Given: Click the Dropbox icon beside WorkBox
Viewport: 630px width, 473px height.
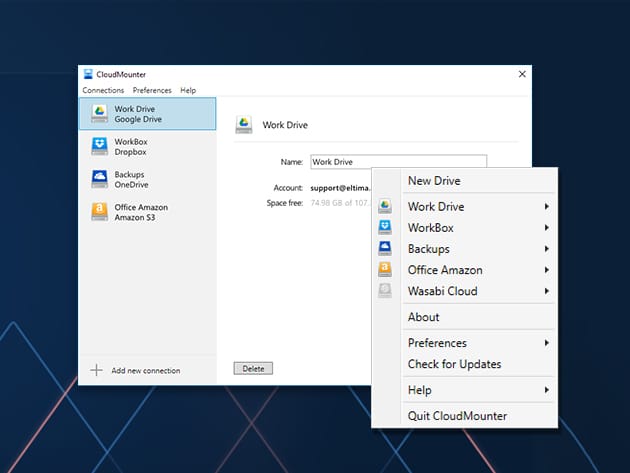Looking at the screenshot, I should (x=99, y=146).
